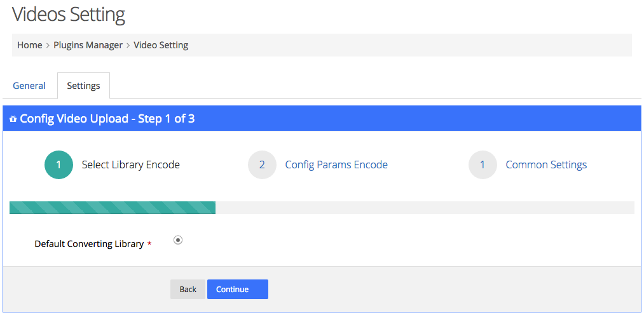Click the Video Setting breadcrumb item
The image size is (644, 322).
click(x=161, y=45)
